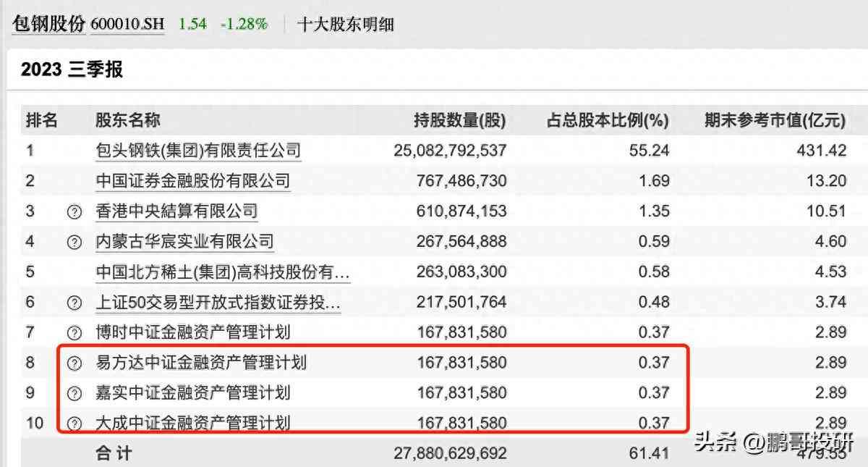Click help icon for 上证50交易型开放式指数 row

pos(74,303)
